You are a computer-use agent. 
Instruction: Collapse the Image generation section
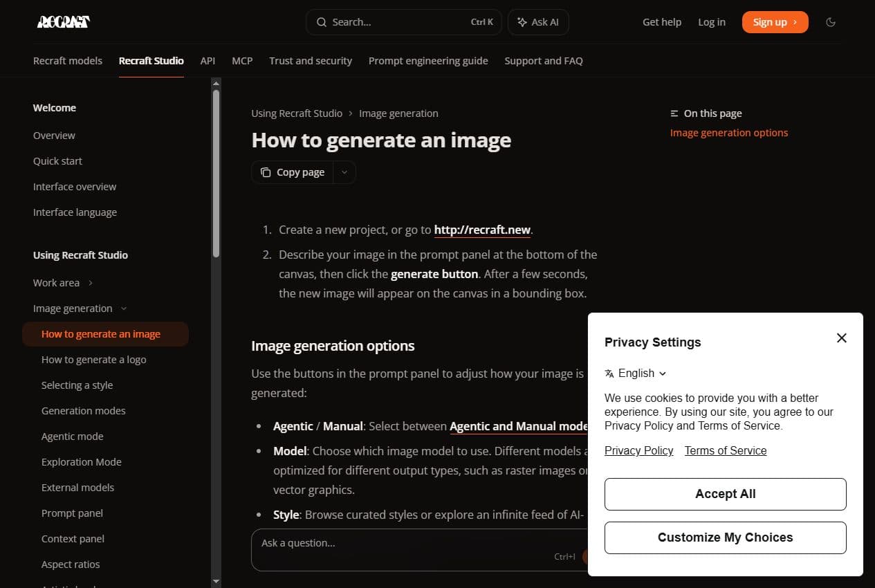pos(124,309)
